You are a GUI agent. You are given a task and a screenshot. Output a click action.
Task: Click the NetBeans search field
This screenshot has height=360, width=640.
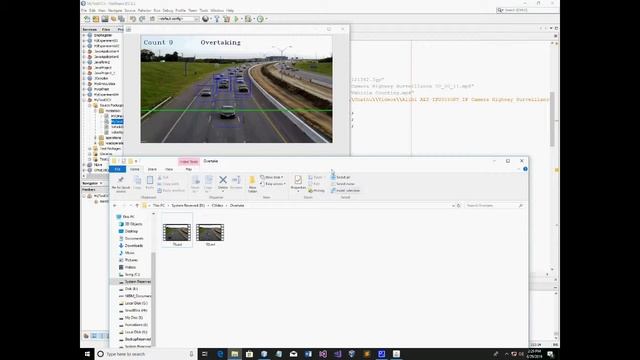527,10
